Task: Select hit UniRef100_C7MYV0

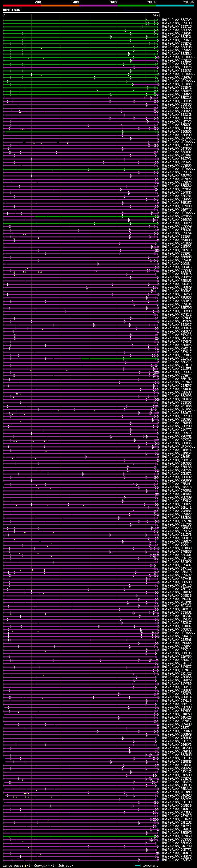Action: (x=177, y=121)
